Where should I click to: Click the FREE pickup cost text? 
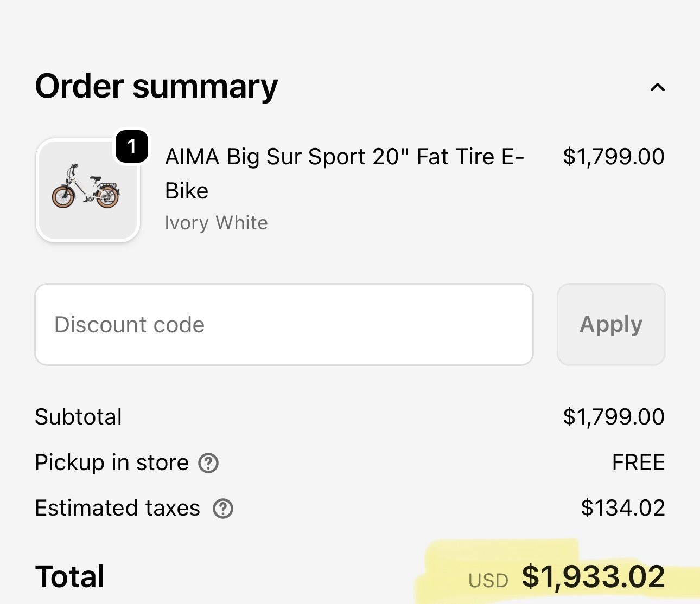(638, 462)
